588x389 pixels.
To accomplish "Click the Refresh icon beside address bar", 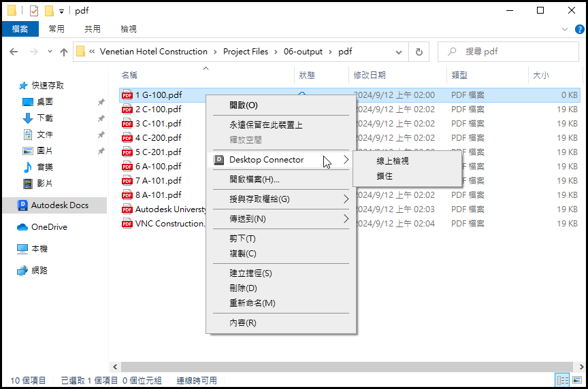I will pyautogui.click(x=419, y=52).
